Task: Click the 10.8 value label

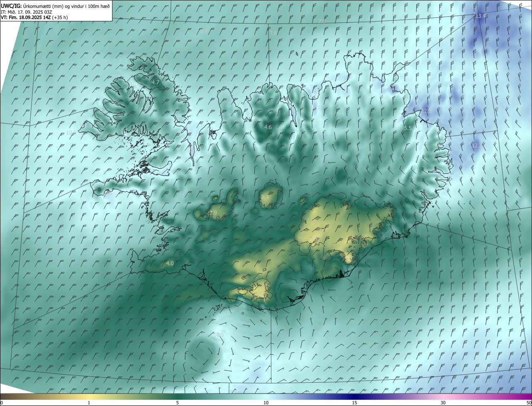Action: coord(136,84)
